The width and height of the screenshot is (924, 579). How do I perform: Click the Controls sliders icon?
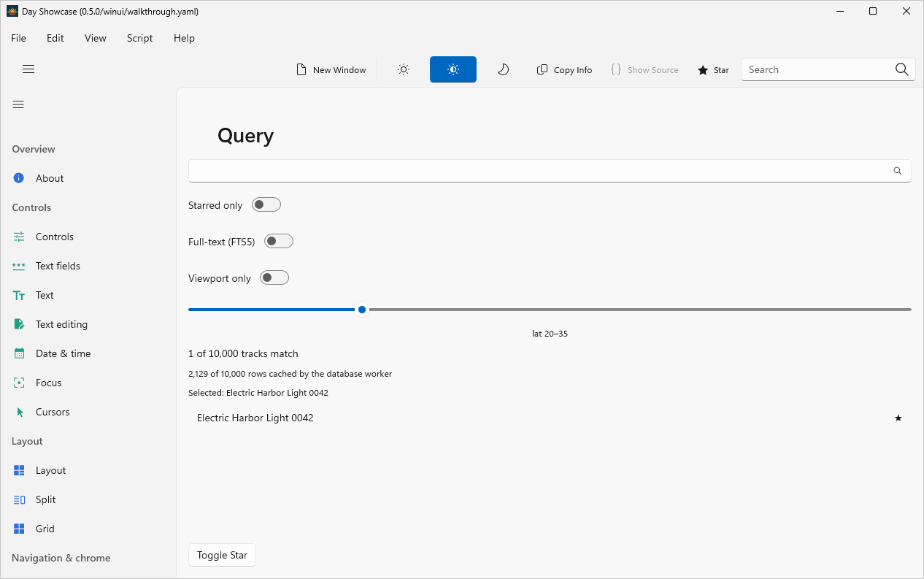tap(19, 237)
